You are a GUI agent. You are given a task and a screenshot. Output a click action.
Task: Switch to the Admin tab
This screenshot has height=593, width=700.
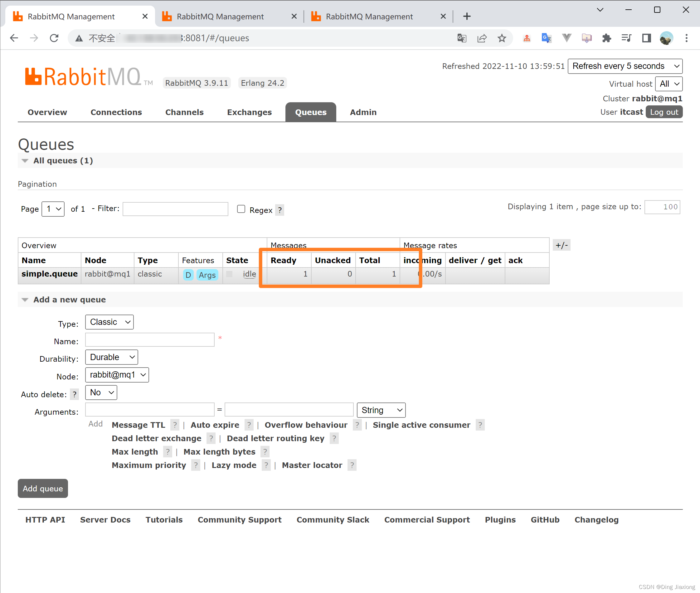tap(363, 112)
